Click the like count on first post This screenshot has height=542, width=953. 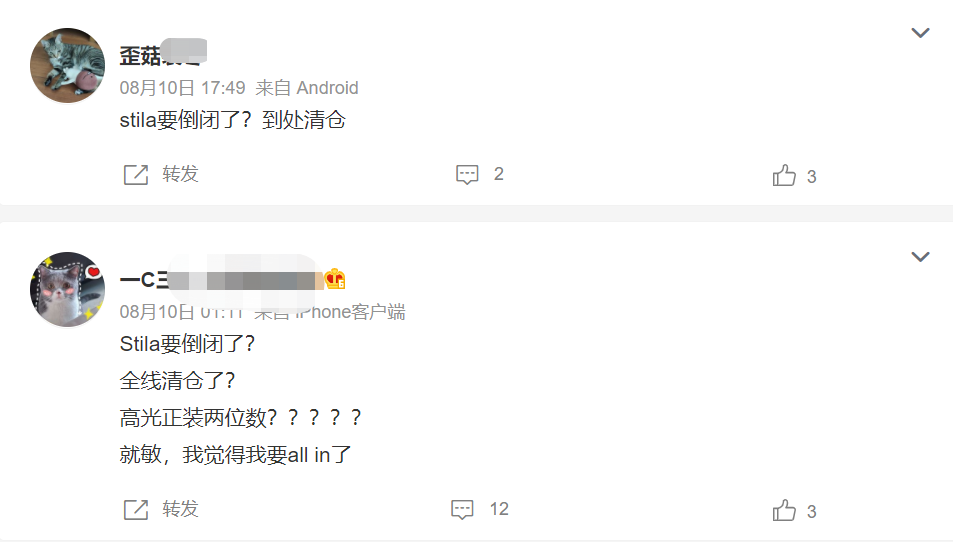point(811,177)
